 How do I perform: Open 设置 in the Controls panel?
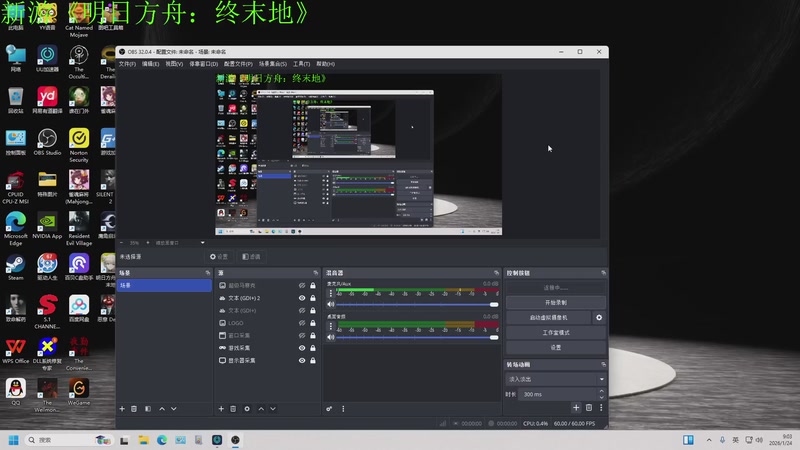tap(556, 347)
